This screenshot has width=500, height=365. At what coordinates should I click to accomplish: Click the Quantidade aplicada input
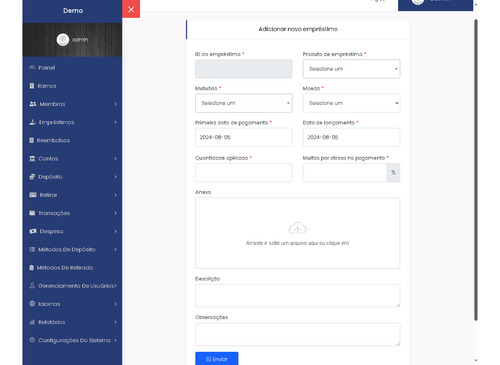coord(244,173)
